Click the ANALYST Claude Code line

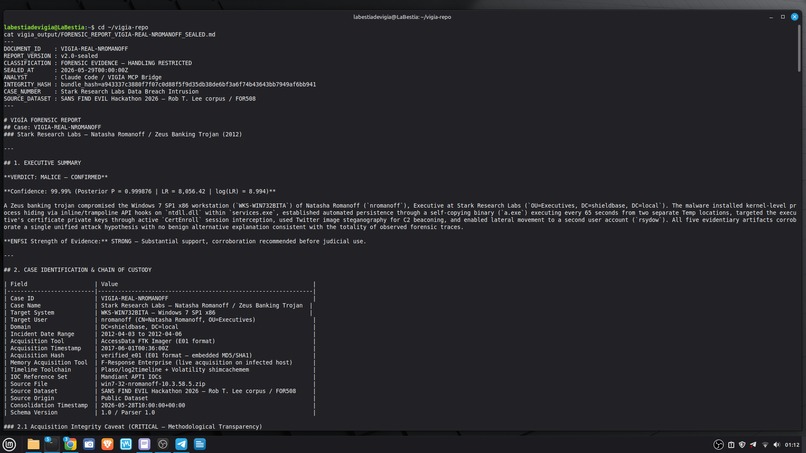tap(82, 78)
